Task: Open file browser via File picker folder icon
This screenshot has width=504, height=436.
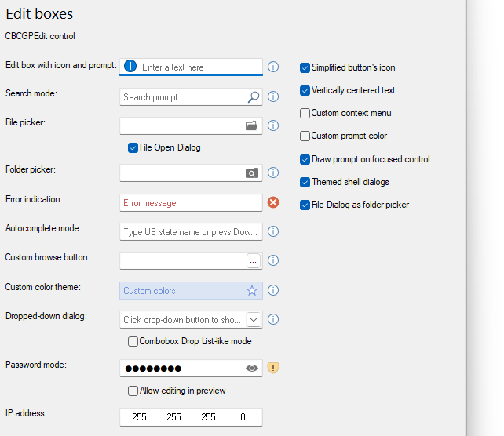Action: (252, 125)
